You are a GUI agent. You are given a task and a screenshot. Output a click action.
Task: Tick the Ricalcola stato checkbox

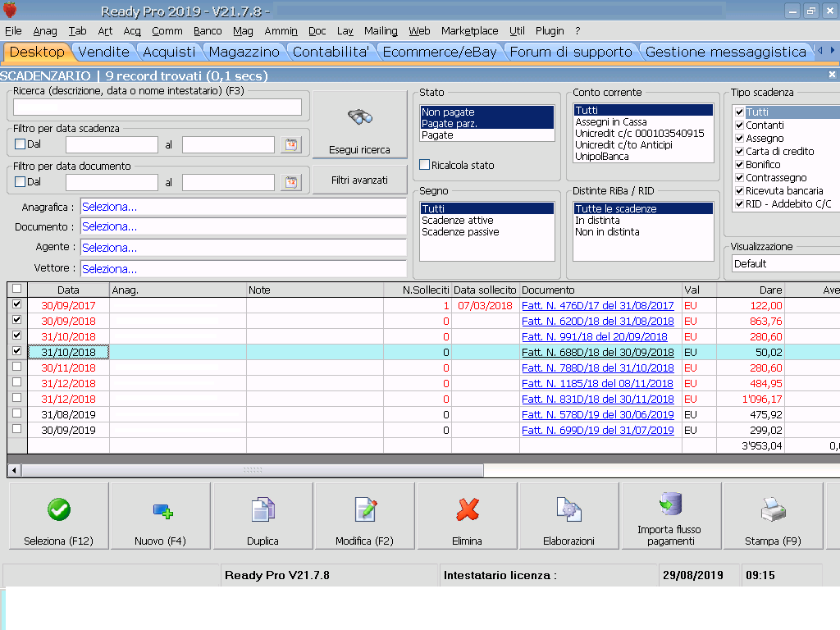(x=425, y=165)
